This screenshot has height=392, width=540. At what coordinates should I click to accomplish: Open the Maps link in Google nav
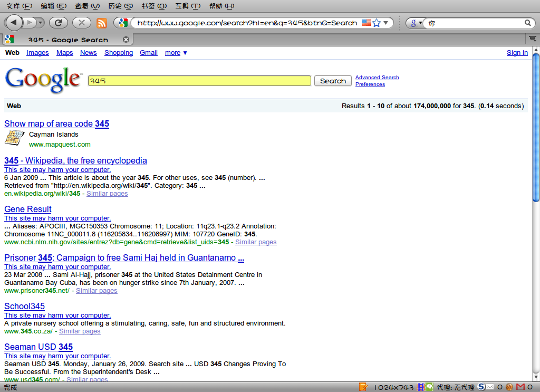65,53
